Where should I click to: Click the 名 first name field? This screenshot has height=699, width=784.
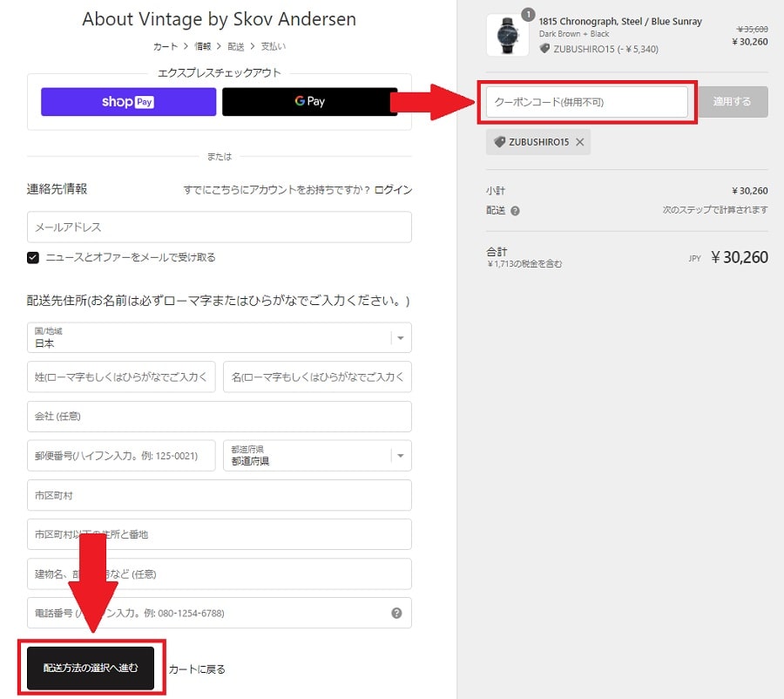coord(317,377)
